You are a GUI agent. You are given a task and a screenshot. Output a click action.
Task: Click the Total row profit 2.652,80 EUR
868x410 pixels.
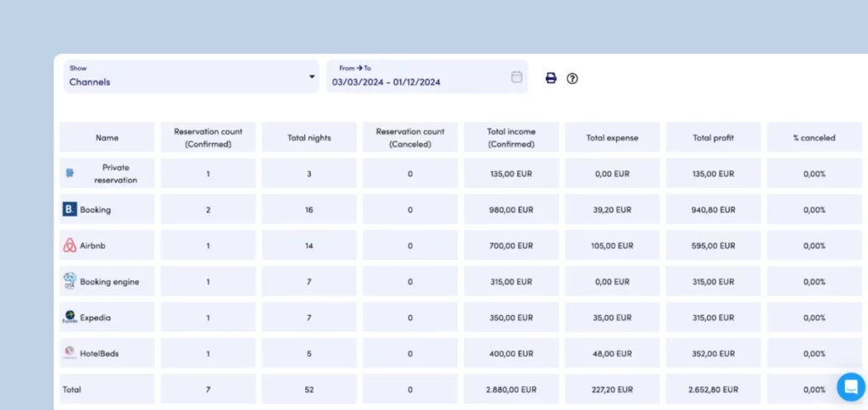pyautogui.click(x=713, y=390)
